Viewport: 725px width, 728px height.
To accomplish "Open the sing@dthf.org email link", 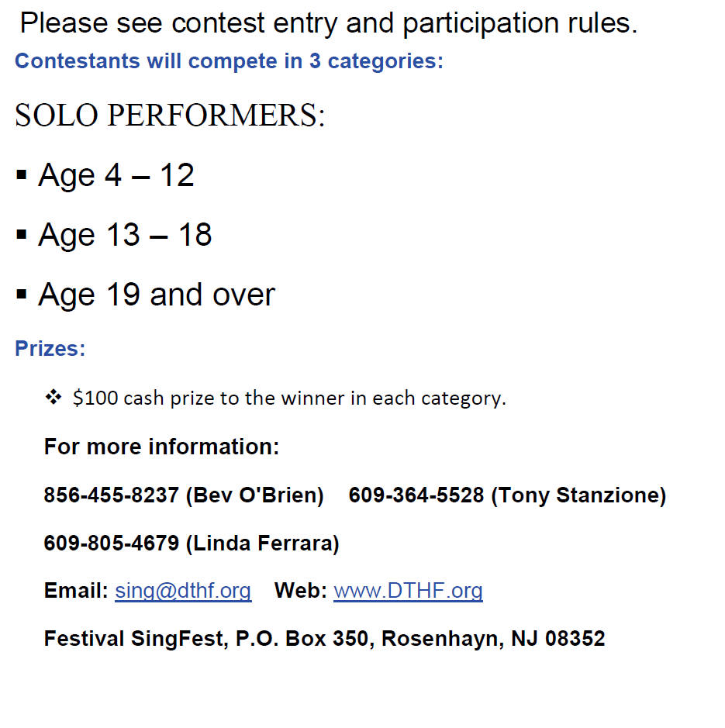I will point(183,591).
